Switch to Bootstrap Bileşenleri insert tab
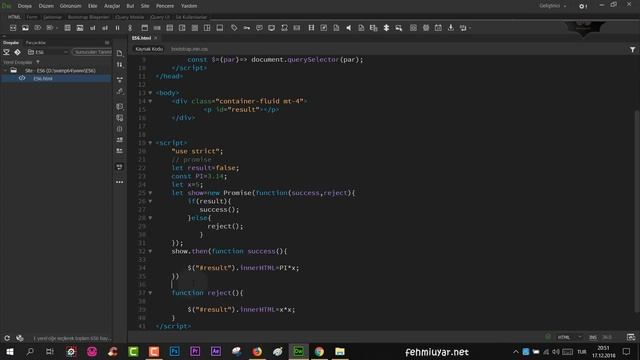The width and height of the screenshot is (640, 360). tap(89, 17)
